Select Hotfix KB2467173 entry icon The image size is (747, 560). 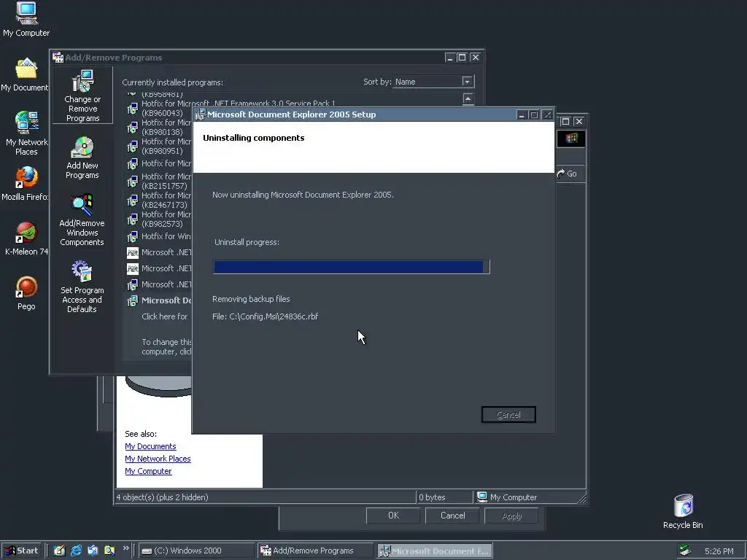pyautogui.click(x=133, y=201)
